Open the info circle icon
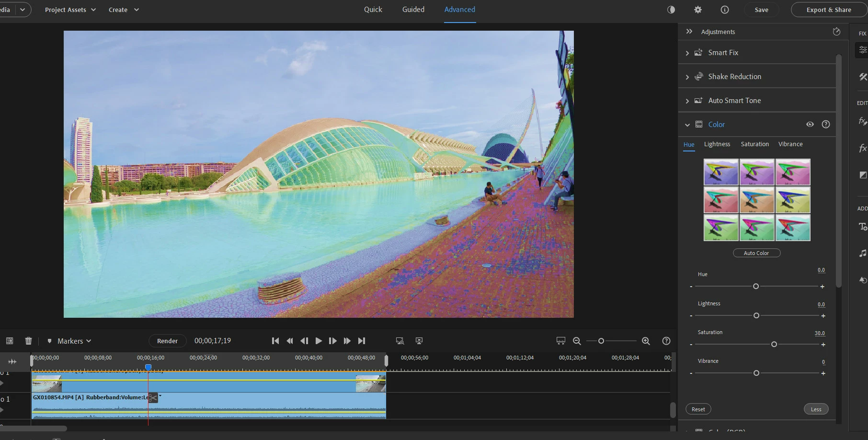This screenshot has height=440, width=868. (x=725, y=10)
